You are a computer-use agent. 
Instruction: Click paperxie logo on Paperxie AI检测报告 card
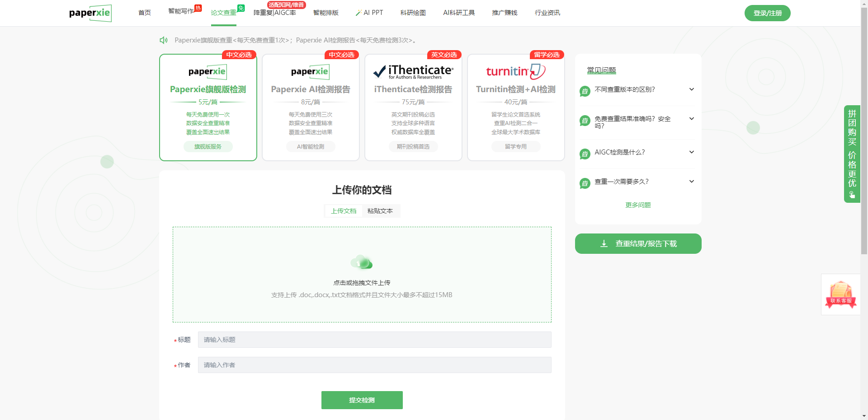(311, 71)
